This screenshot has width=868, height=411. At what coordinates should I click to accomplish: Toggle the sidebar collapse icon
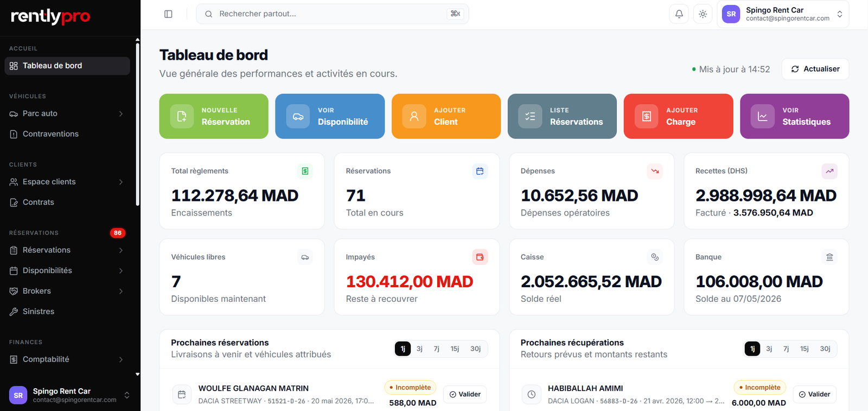coord(168,14)
